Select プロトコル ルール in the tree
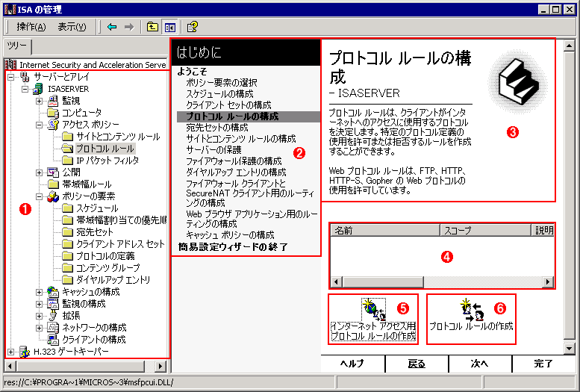Viewport: 580px width, 392px height. click(105, 149)
